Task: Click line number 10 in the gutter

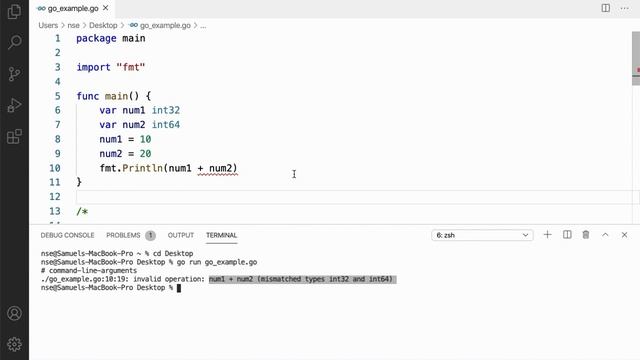Action: pos(55,168)
